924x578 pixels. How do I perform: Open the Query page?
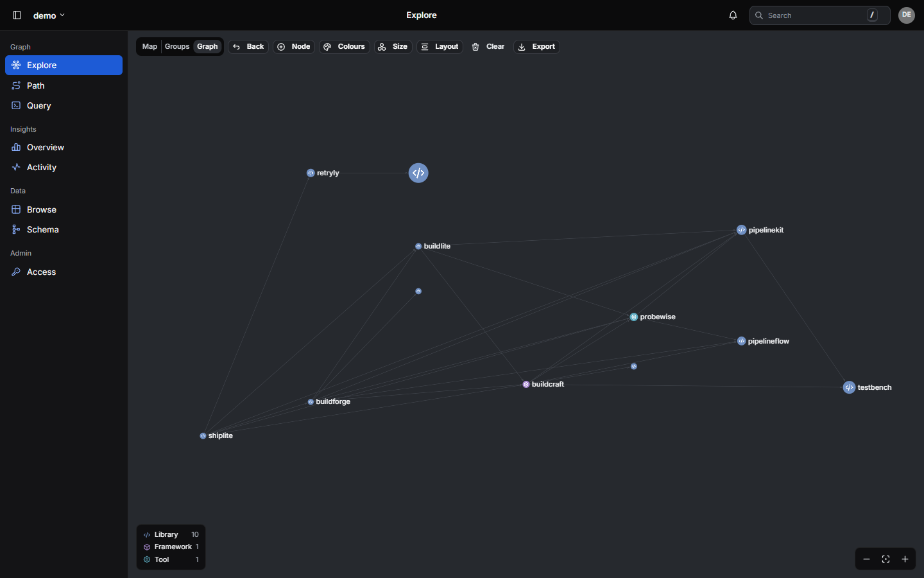coord(64,105)
